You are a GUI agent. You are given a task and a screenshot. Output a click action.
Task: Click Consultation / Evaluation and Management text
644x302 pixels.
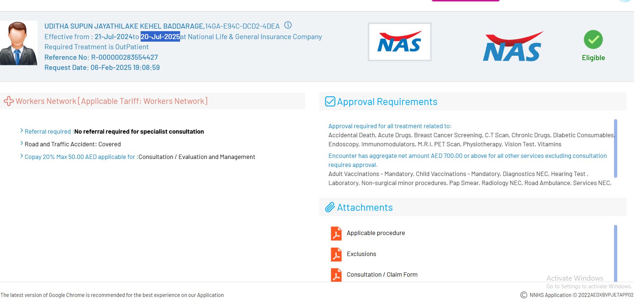tap(197, 157)
